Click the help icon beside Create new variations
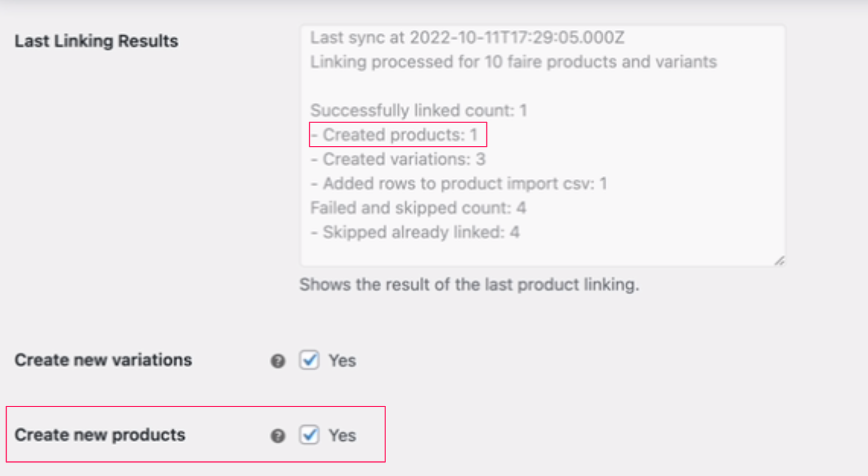Screen dimensions: 868x476 [278, 361]
